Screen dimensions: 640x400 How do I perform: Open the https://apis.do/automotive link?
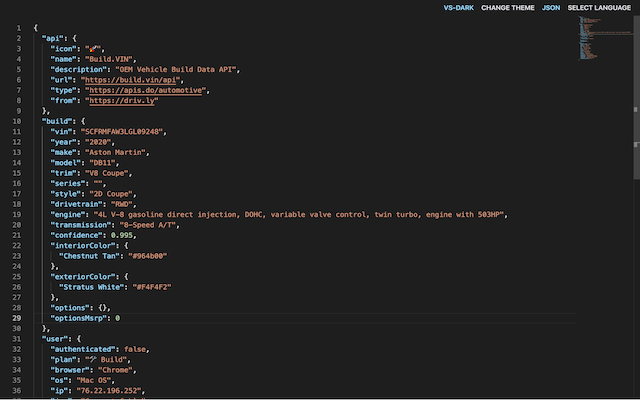pos(146,90)
